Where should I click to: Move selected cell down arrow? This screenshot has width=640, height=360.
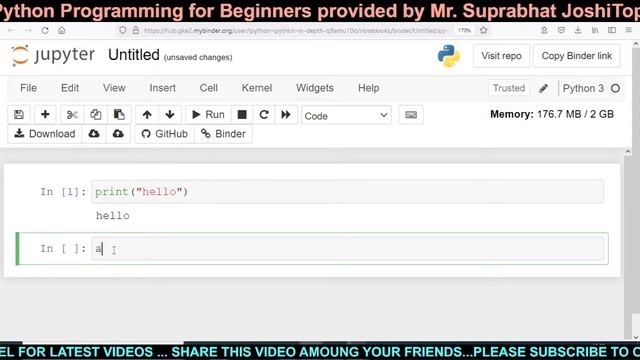[x=170, y=115]
